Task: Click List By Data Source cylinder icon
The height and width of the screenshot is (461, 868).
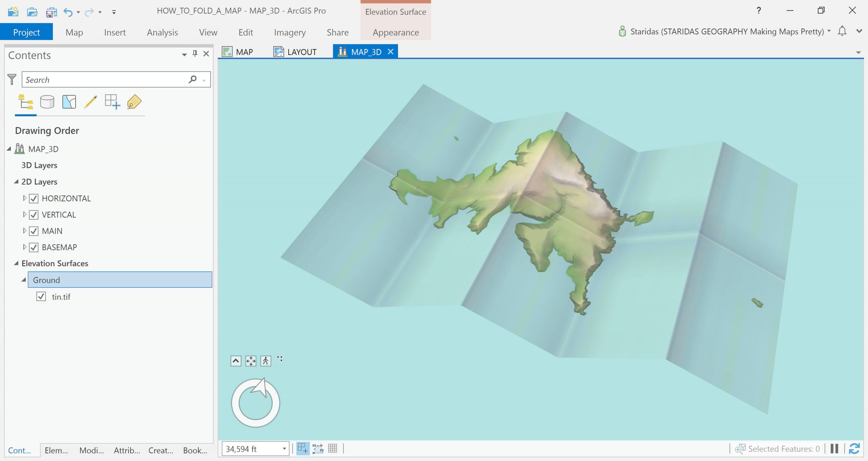Action: coord(47,102)
